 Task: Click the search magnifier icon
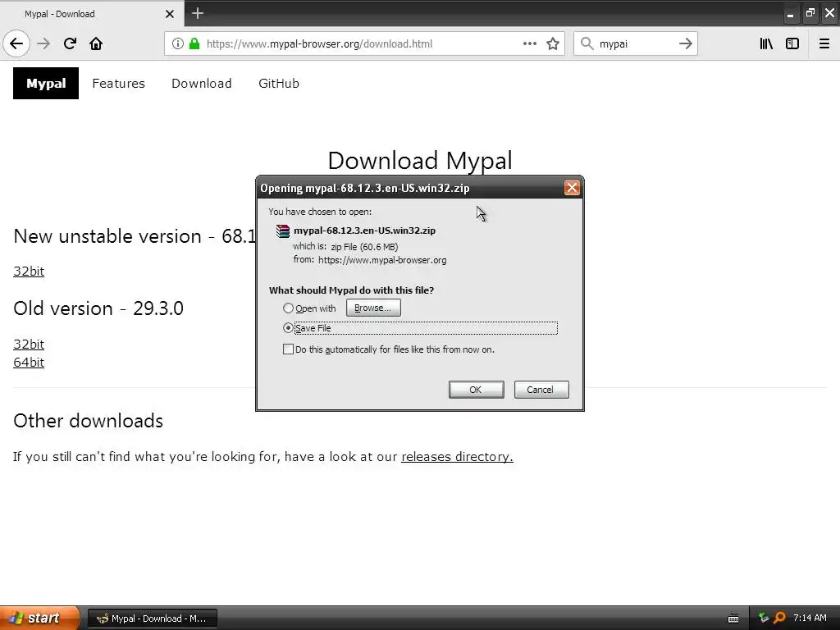click(x=587, y=43)
